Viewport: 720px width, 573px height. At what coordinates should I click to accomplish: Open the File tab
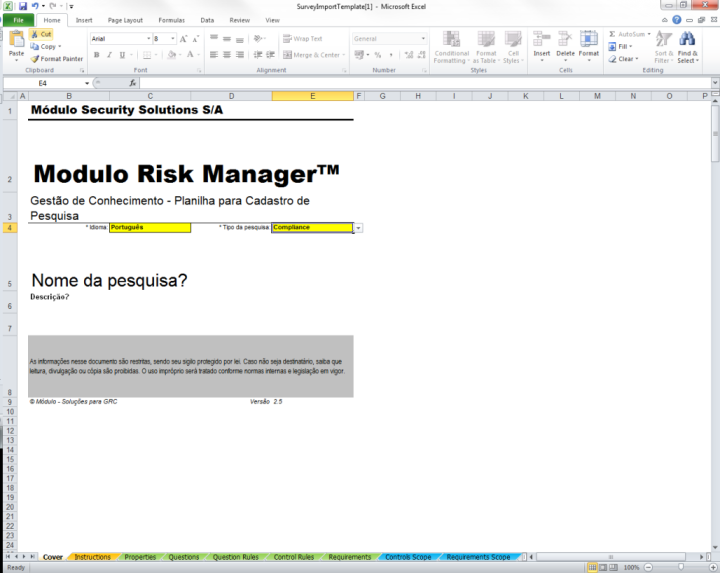(18, 20)
